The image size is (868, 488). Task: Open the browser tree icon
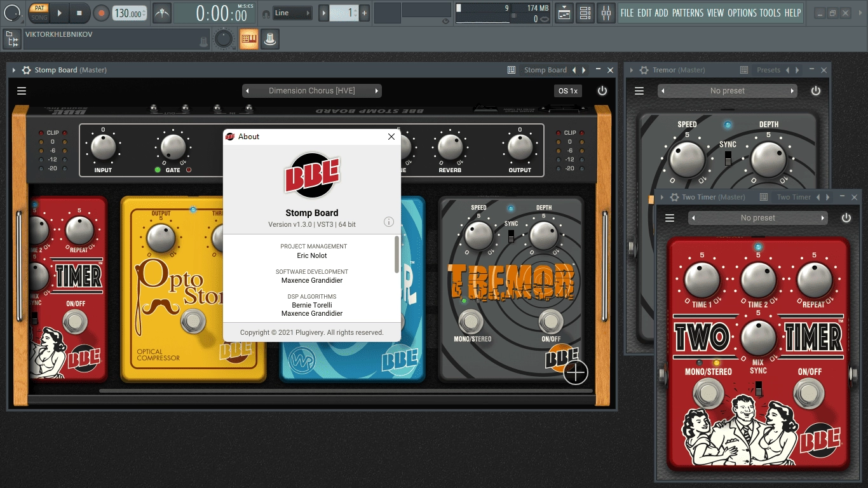(12, 39)
